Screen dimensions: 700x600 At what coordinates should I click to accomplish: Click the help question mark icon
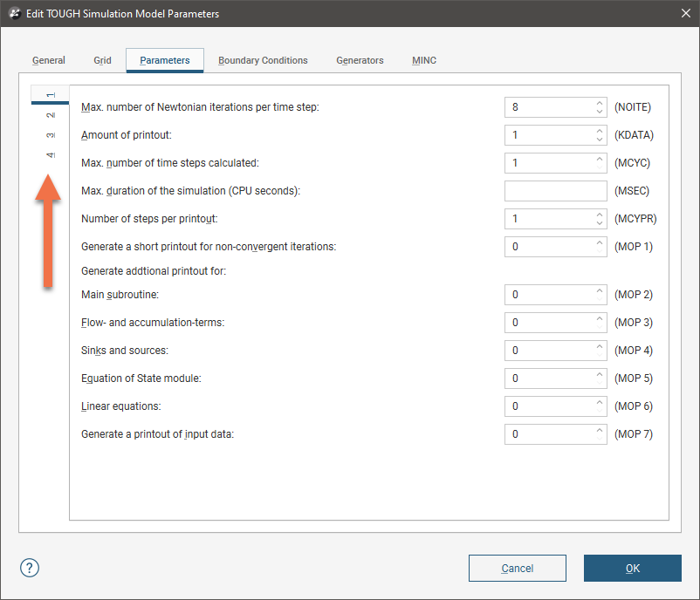(29, 568)
